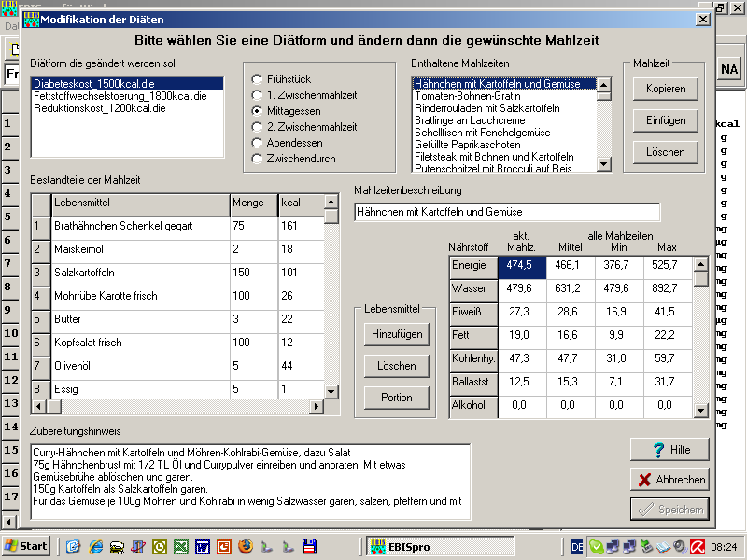Click the DE language indicator in system tray
Screen dimensions: 747x560
(x=577, y=546)
